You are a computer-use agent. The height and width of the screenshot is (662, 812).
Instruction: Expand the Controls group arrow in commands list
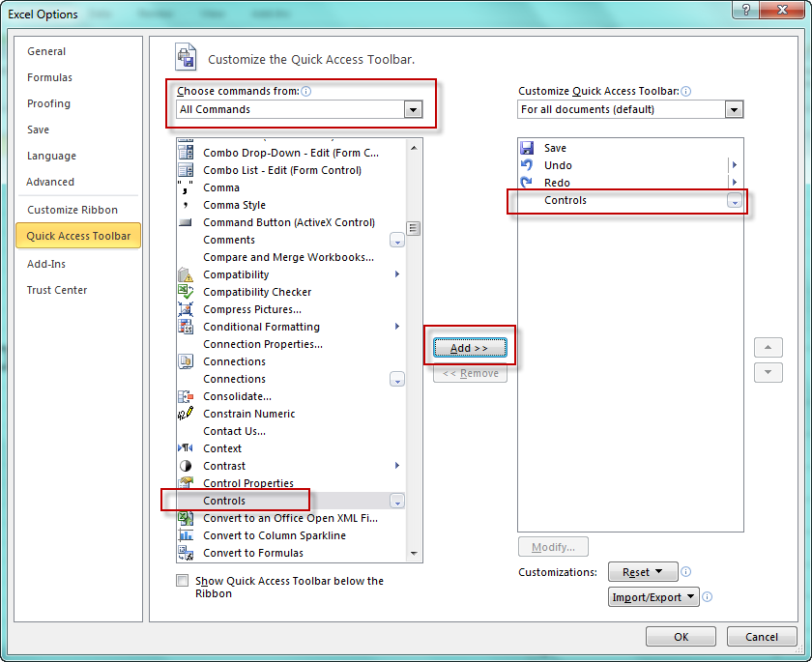click(x=396, y=501)
